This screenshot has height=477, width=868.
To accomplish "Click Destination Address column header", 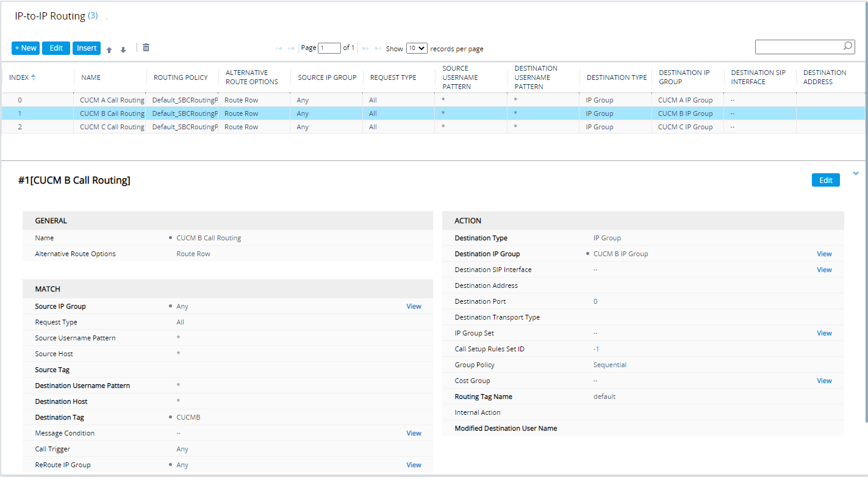I will point(825,77).
